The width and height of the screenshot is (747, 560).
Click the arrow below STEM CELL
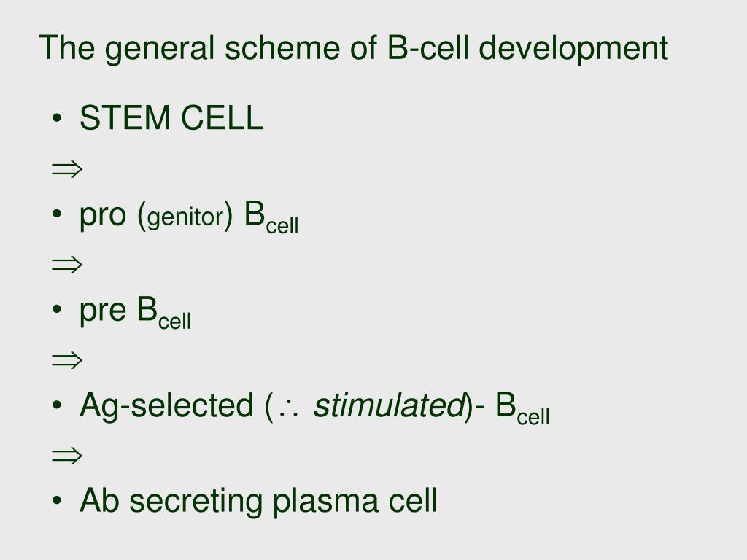[67, 169]
